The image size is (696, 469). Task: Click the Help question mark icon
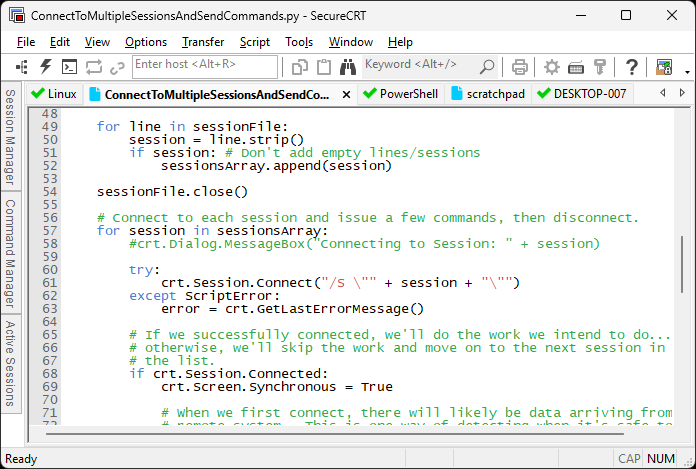point(631,67)
